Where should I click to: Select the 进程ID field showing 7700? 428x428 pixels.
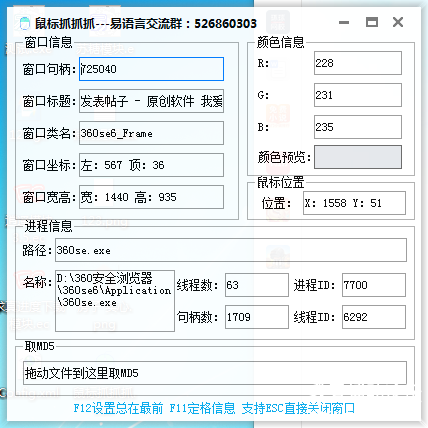pyautogui.click(x=374, y=285)
